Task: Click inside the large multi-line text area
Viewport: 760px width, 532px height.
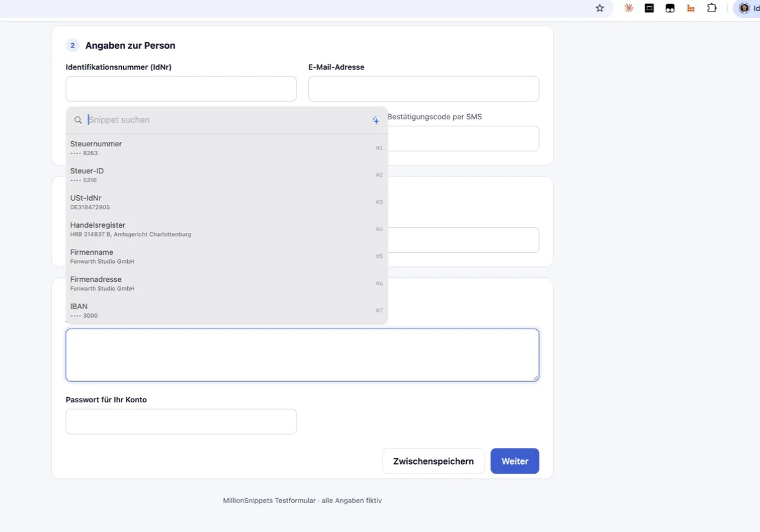Action: point(302,355)
